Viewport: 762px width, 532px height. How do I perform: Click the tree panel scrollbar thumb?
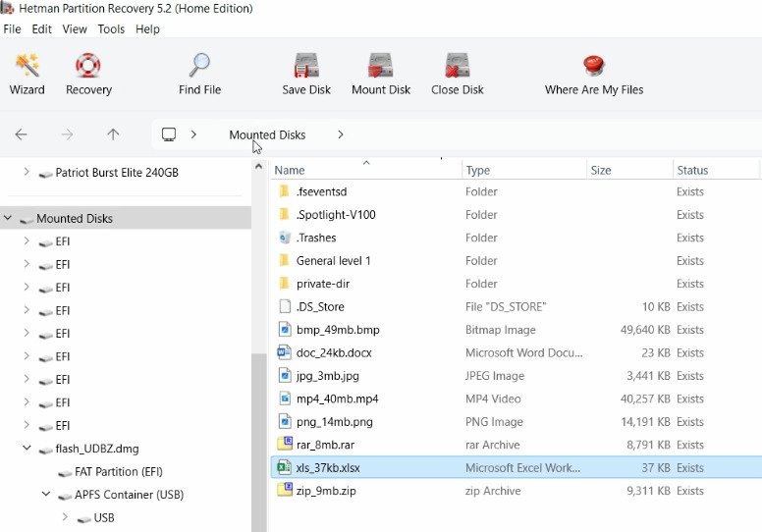[259, 441]
